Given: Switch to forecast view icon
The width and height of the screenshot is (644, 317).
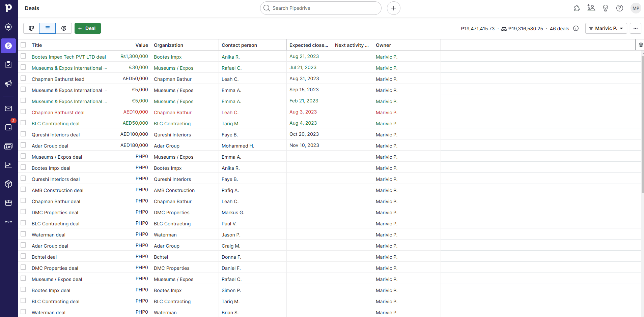Looking at the screenshot, I should click(x=64, y=28).
